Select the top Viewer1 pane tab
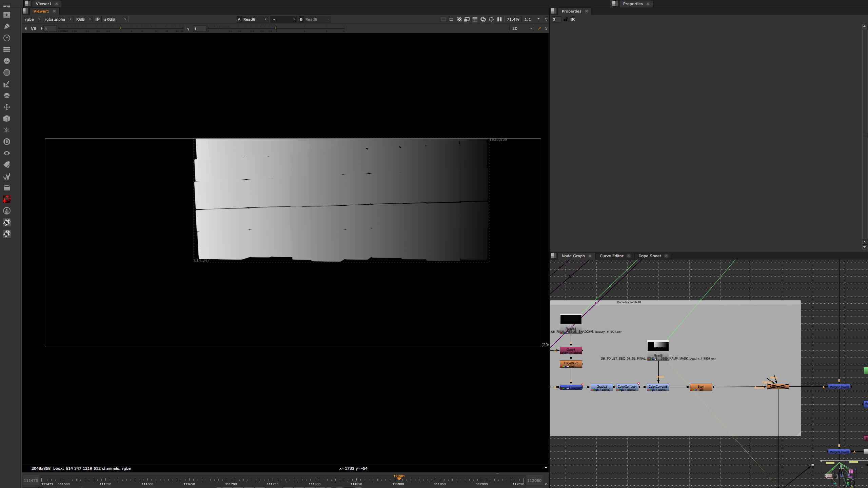 click(x=43, y=4)
